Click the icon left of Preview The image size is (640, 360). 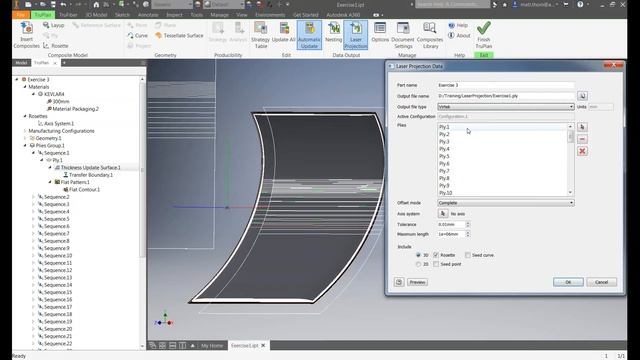tap(399, 282)
